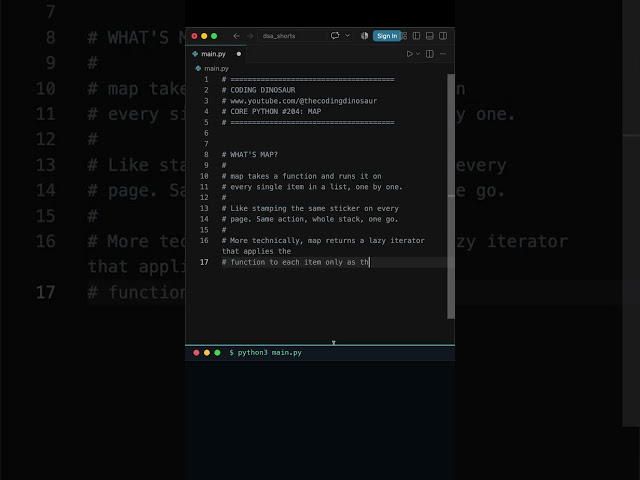Split the editor to the right
The image size is (640, 480).
[x=430, y=54]
